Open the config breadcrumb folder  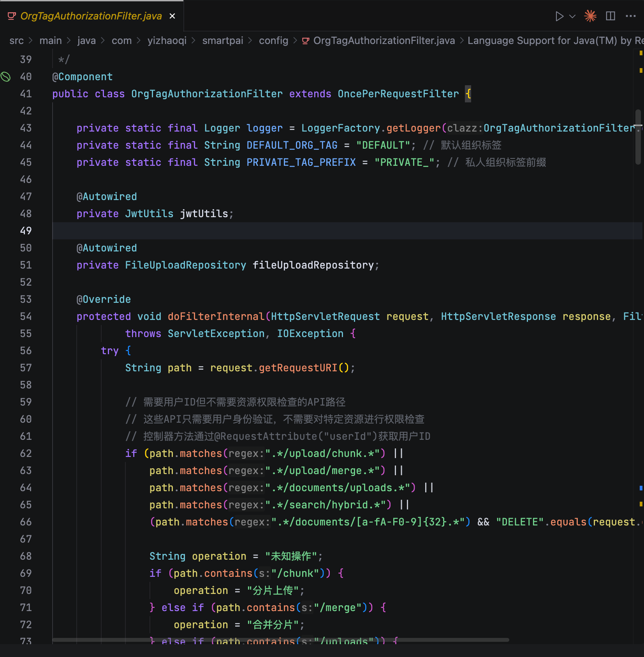tap(273, 41)
